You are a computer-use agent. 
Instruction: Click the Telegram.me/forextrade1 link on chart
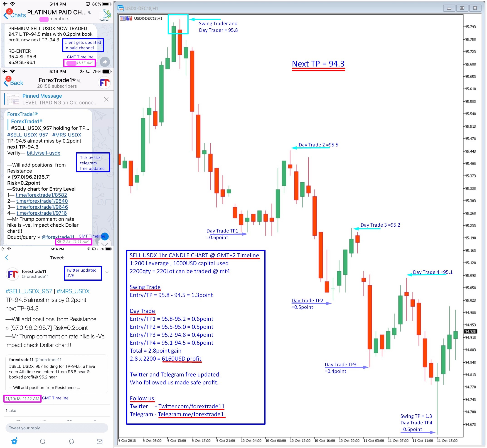(191, 414)
